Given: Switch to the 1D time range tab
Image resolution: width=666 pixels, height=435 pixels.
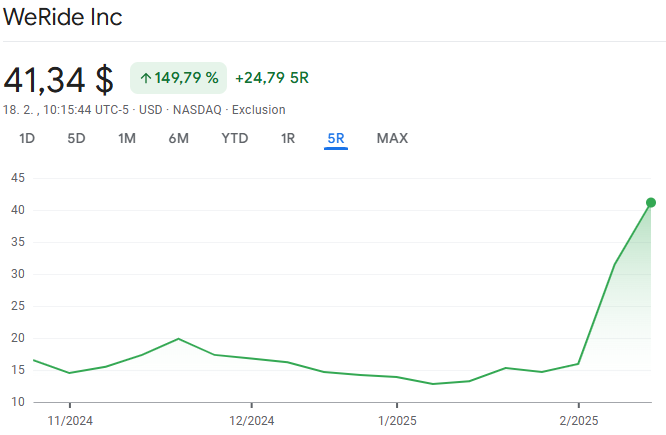Looking at the screenshot, I should tap(27, 139).
